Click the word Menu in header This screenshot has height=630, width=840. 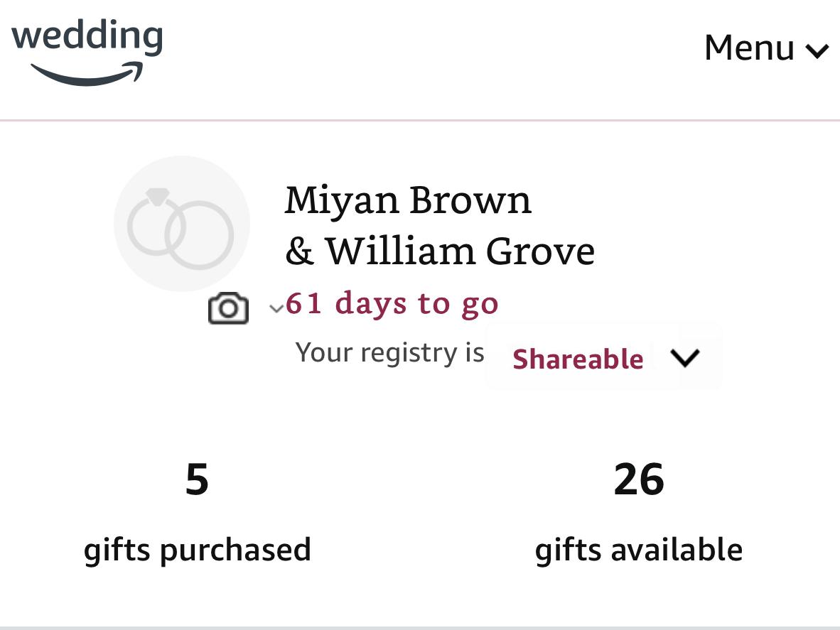749,48
